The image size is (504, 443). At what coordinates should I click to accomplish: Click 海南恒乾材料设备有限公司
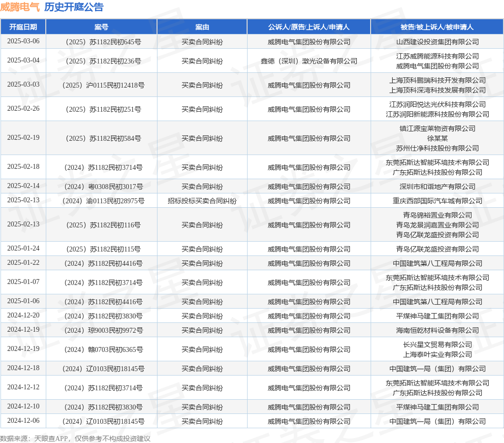(438, 330)
